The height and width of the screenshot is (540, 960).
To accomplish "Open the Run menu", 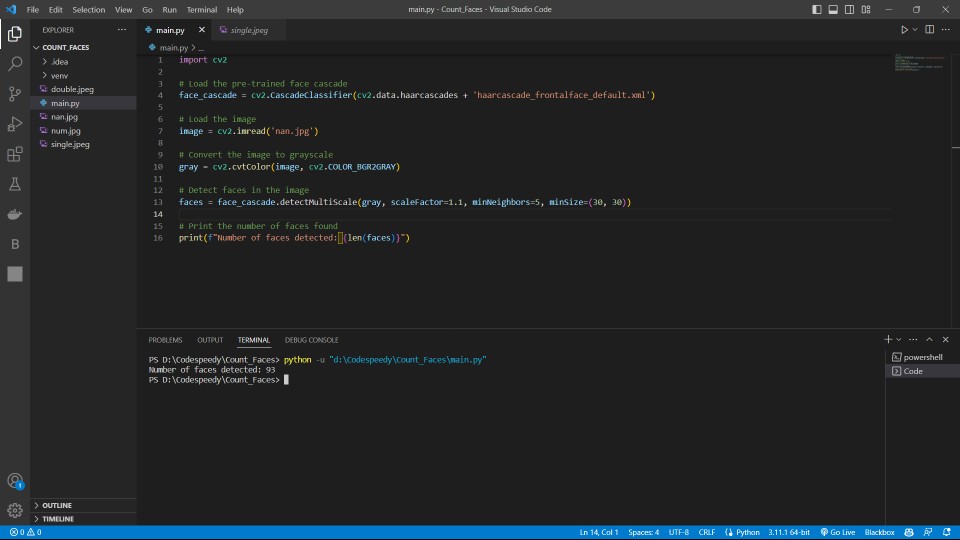I will pyautogui.click(x=169, y=10).
